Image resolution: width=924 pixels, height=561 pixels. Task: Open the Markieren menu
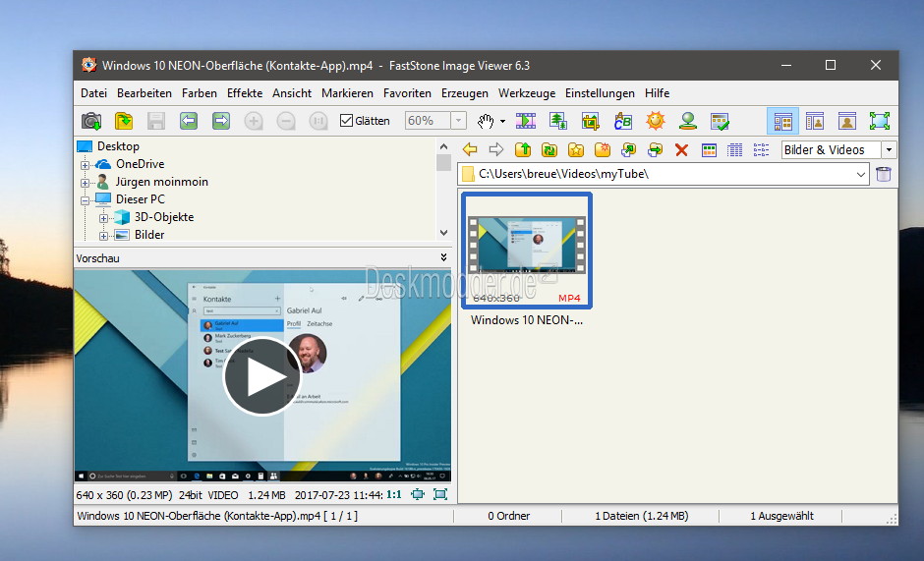(x=347, y=93)
